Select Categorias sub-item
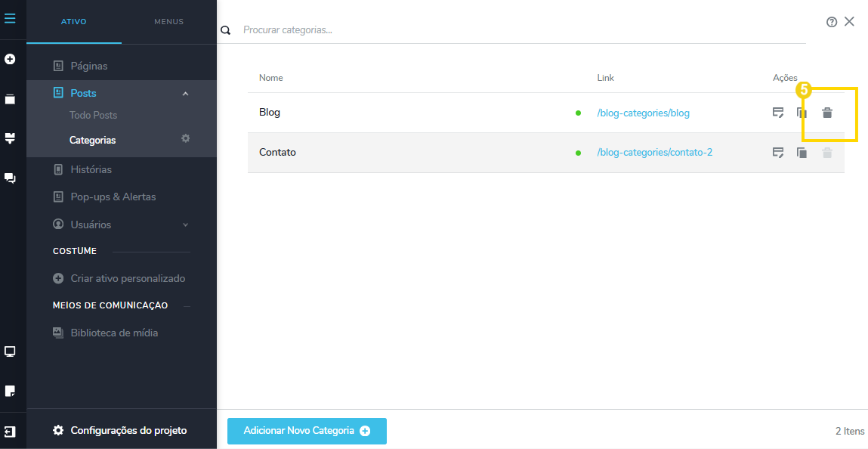 pyautogui.click(x=92, y=140)
